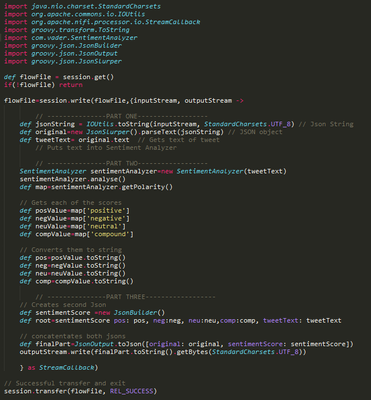This screenshot has height=400, width=371.
Task: Click the 'compound' string literal
Action: [110, 234]
